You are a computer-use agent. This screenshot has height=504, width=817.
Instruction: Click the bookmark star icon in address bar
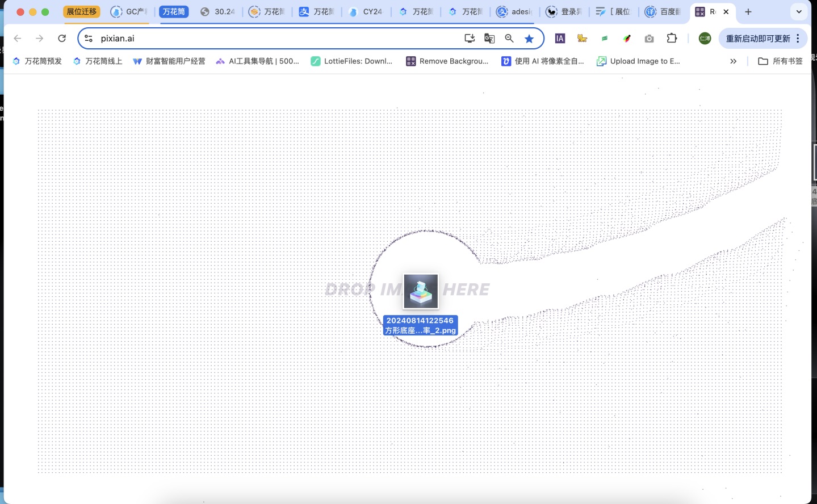point(529,39)
